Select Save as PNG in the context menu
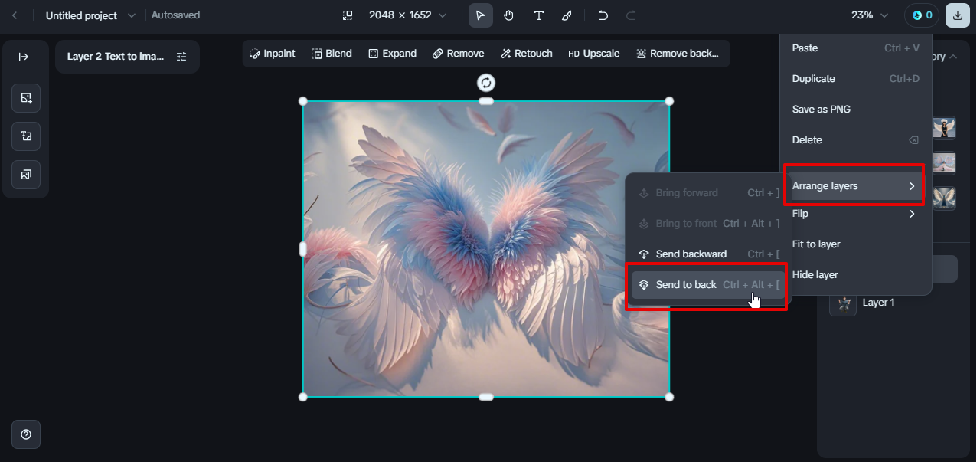The height and width of the screenshot is (462, 980). (856, 109)
